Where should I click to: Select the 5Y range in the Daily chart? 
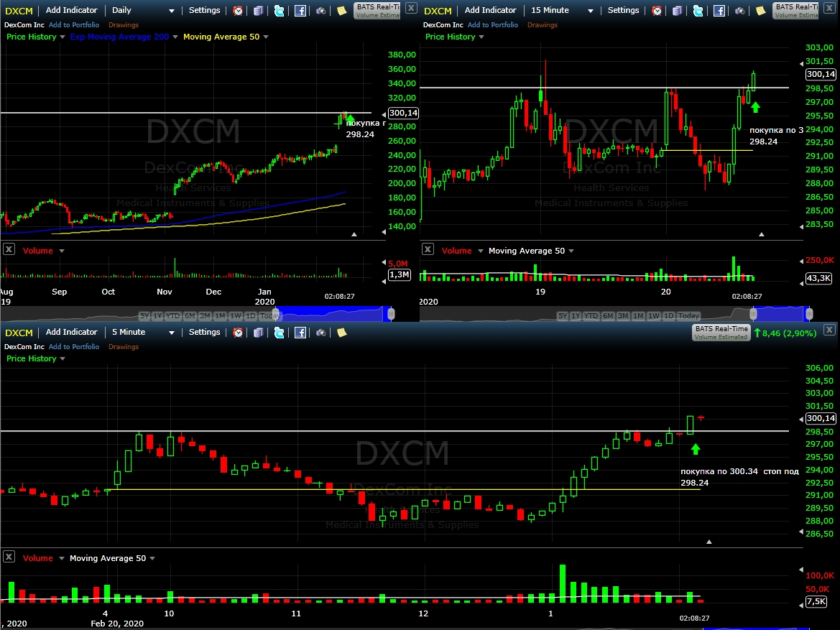[x=144, y=315]
